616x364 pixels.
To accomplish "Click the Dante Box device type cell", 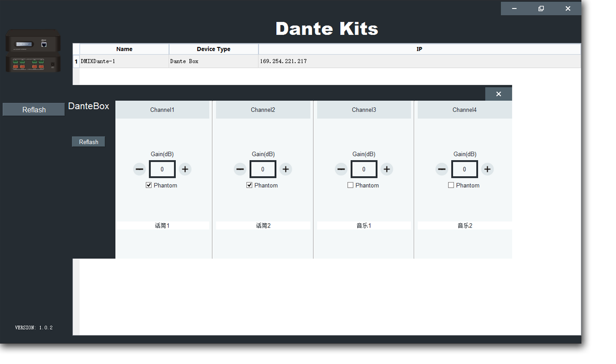I will click(214, 61).
